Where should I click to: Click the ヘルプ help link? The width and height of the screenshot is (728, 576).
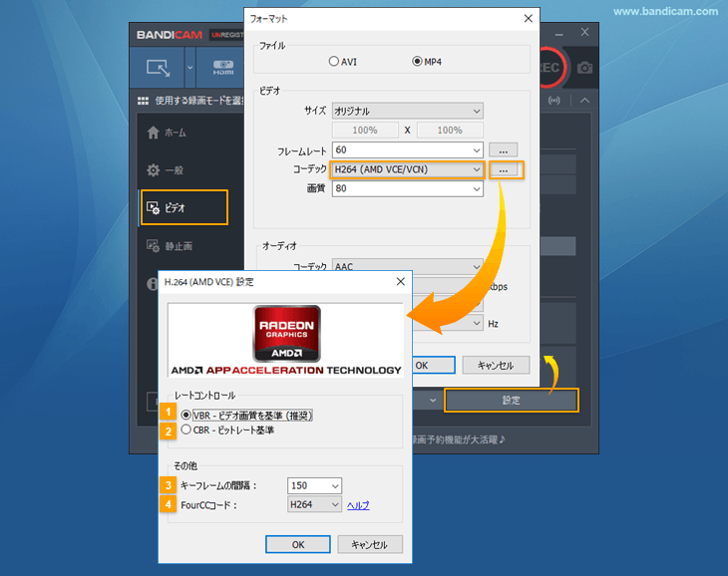click(x=358, y=506)
